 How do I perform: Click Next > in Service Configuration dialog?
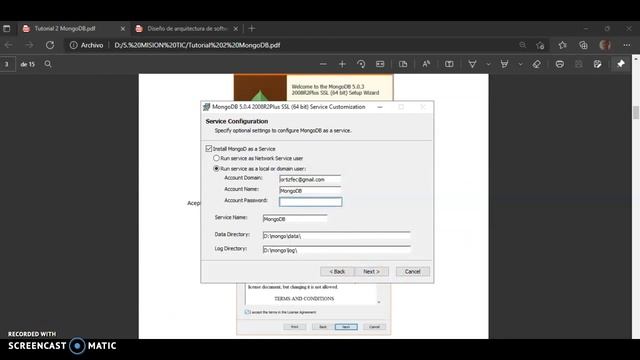click(x=371, y=271)
